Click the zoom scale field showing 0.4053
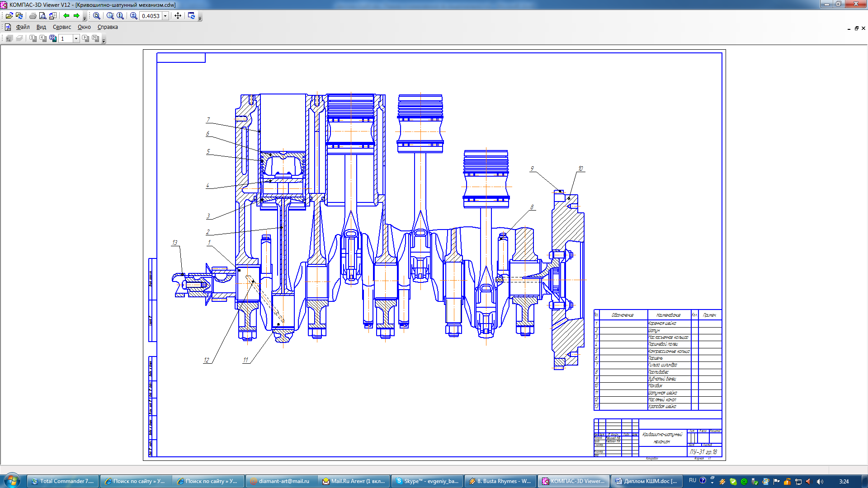Image resolution: width=868 pixels, height=488 pixels. point(151,16)
